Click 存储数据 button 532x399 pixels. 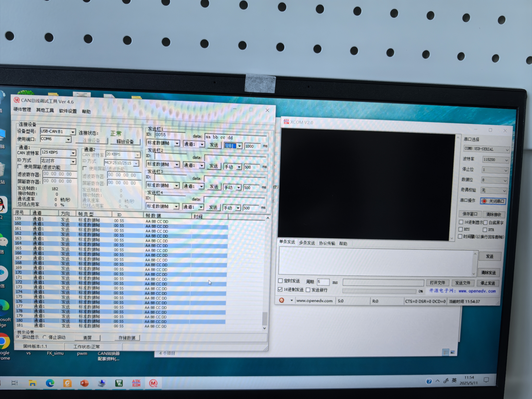(127, 338)
